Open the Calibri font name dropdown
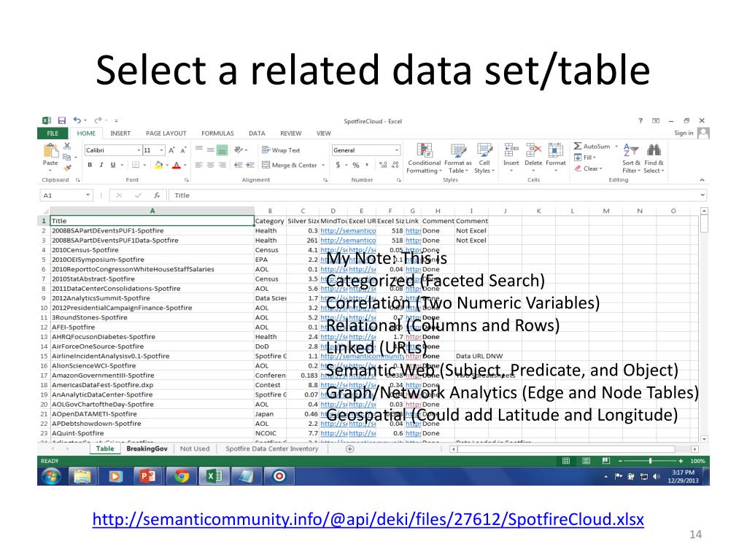Screen dimensions: 747x560 coord(139,150)
